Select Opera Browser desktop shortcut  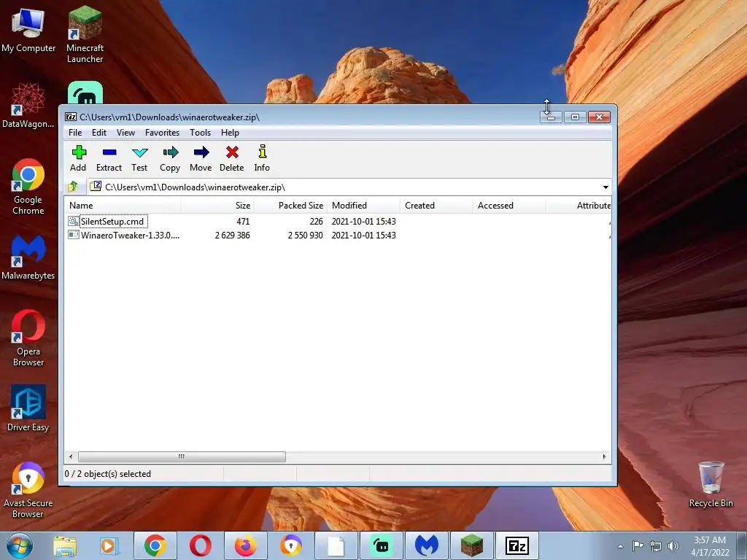[x=28, y=338]
